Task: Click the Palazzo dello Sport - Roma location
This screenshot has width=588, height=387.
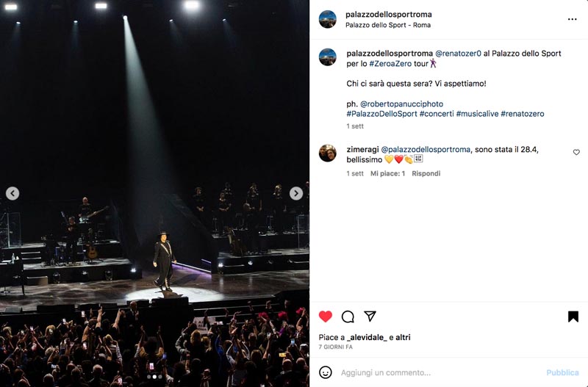Action: tap(388, 25)
